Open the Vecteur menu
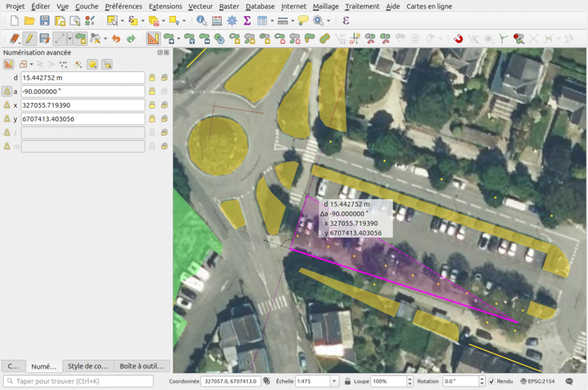 pyautogui.click(x=200, y=6)
